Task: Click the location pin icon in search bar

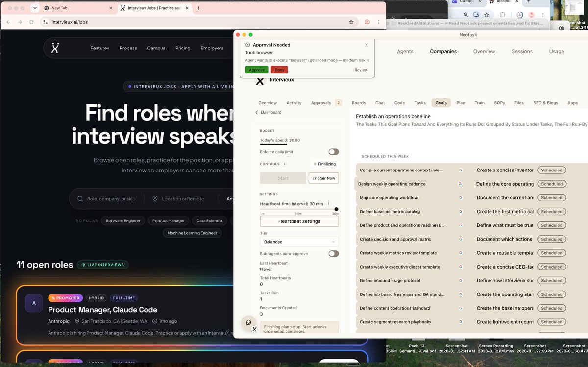Action: [155, 199]
